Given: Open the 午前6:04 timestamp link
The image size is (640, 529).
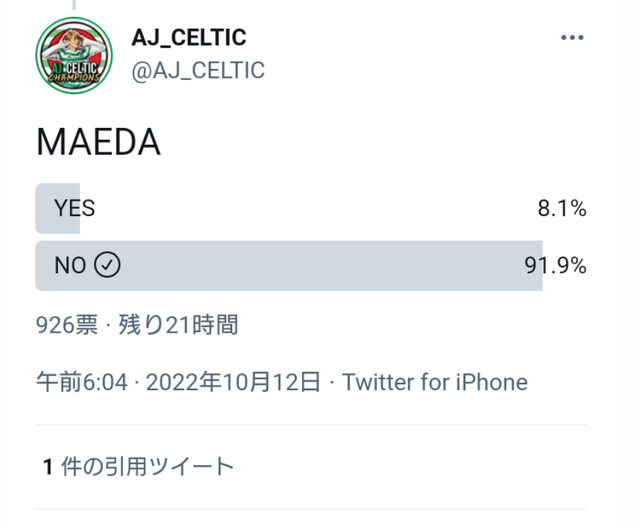Looking at the screenshot, I should [82, 382].
